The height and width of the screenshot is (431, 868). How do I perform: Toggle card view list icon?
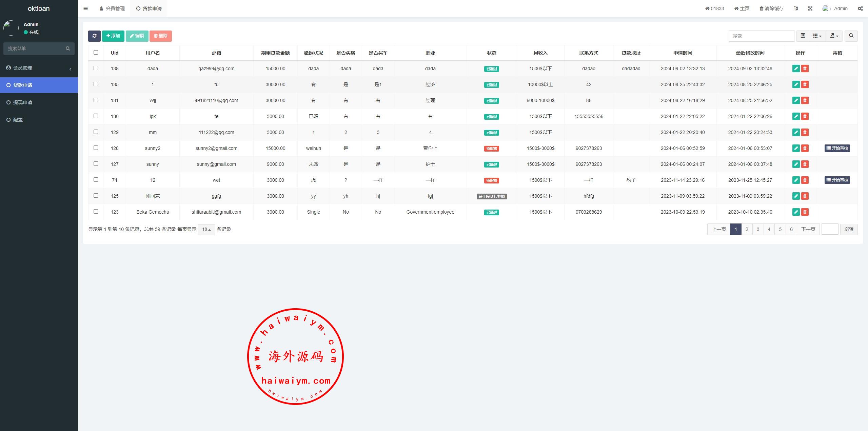tap(803, 36)
